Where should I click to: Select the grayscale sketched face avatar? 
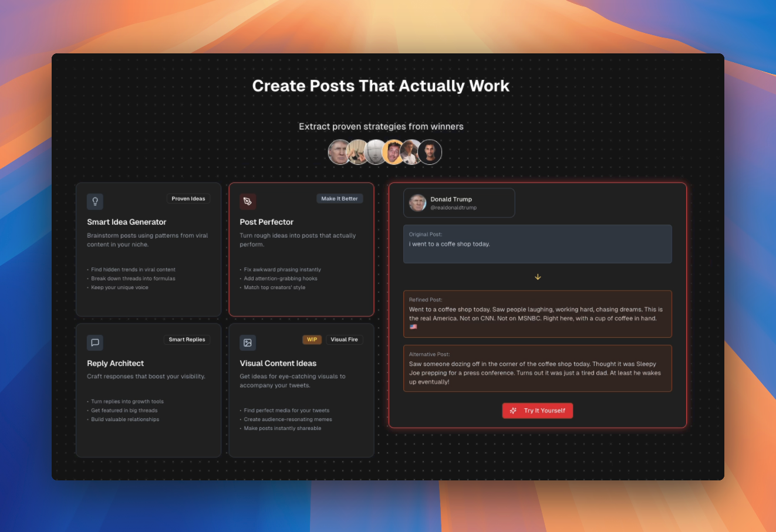[x=374, y=152]
